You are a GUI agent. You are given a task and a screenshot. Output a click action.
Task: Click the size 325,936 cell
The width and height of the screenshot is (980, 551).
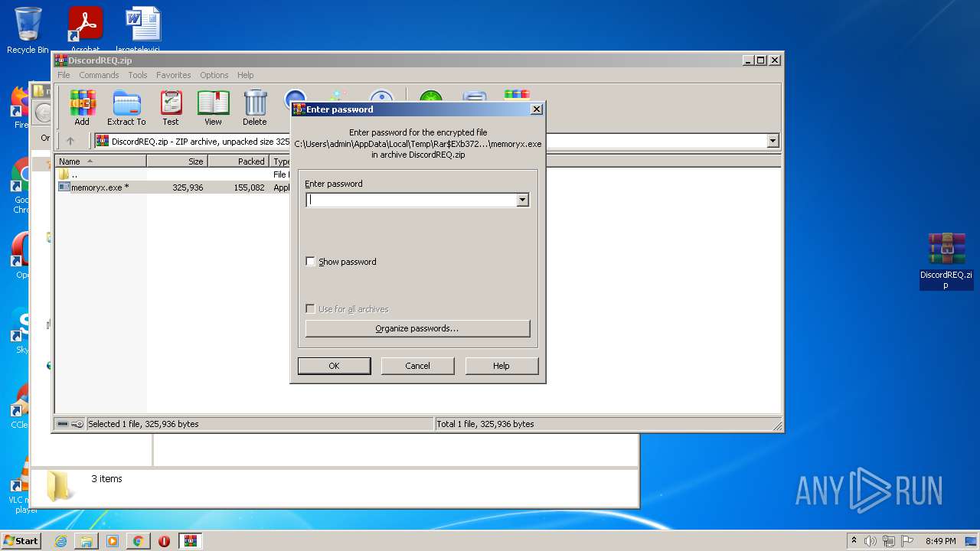click(x=188, y=187)
